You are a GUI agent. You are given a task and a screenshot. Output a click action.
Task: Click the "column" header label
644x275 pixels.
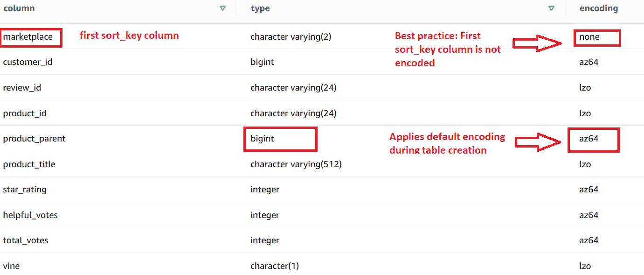pos(19,8)
